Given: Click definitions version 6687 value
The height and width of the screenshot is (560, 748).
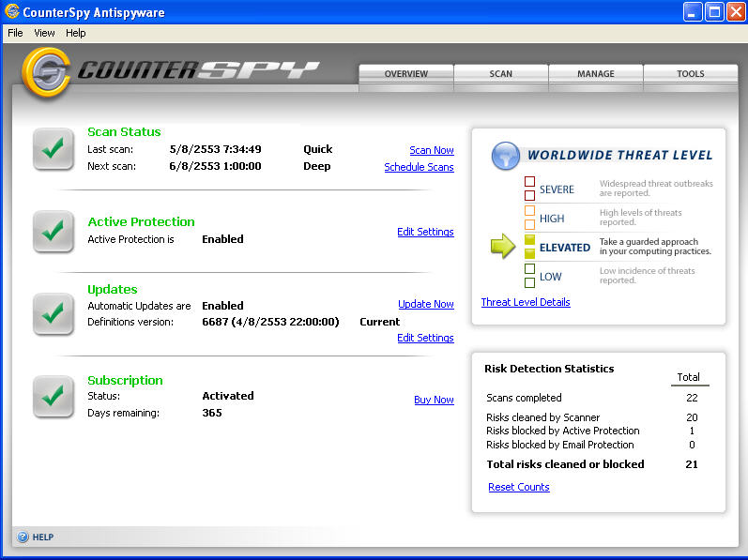Looking at the screenshot, I should (270, 322).
